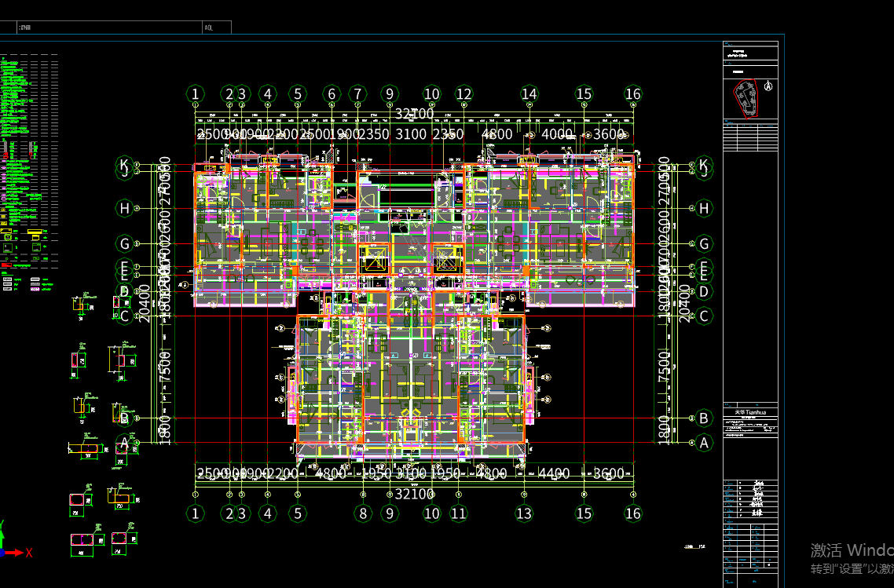The width and height of the screenshot is (894, 588).
Task: Click the 32100 overall dimension above the plan
Action: pyautogui.click(x=415, y=113)
